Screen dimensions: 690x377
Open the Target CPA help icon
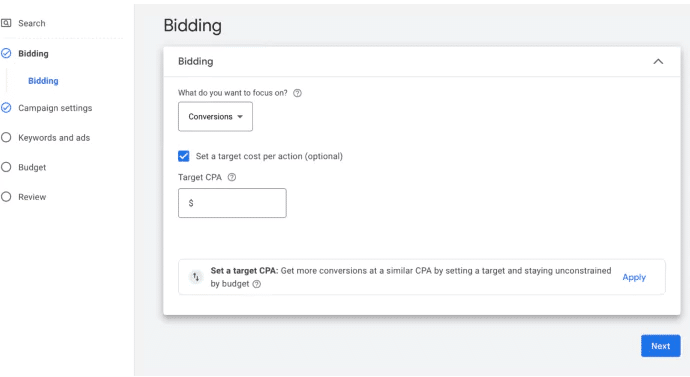pos(232,177)
